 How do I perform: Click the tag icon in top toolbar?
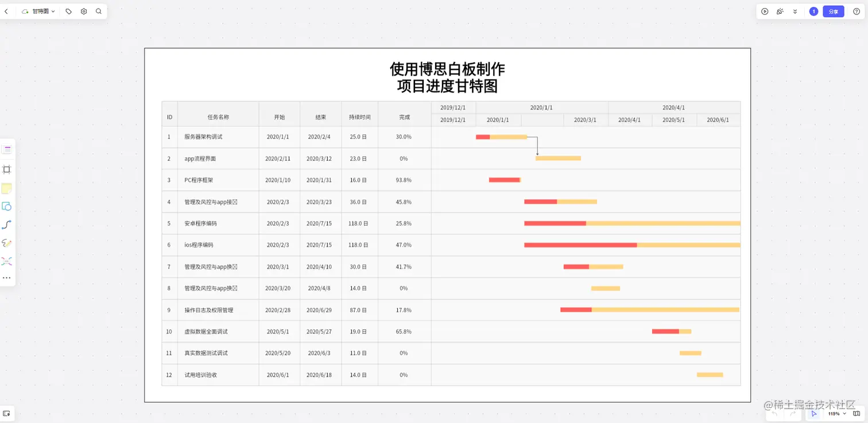[69, 11]
